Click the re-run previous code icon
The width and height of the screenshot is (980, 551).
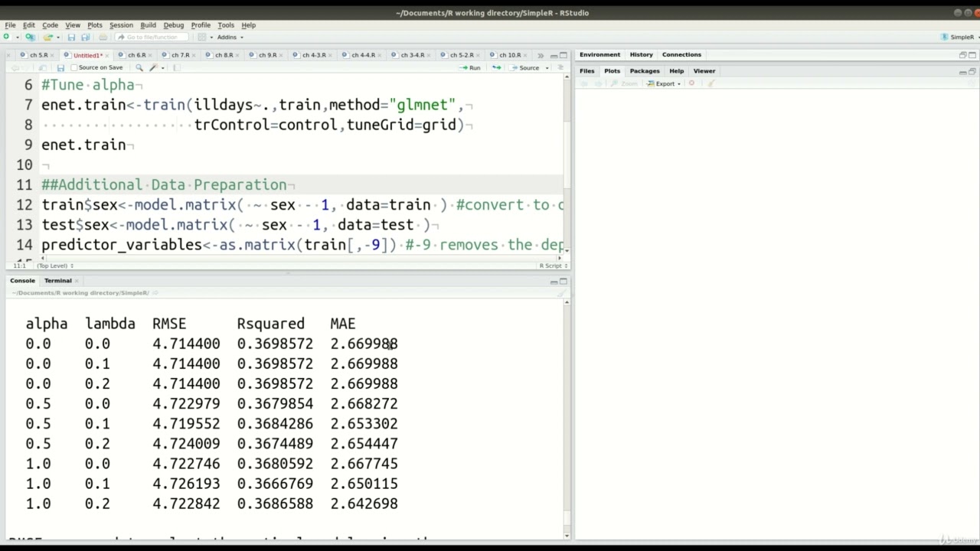[496, 67]
